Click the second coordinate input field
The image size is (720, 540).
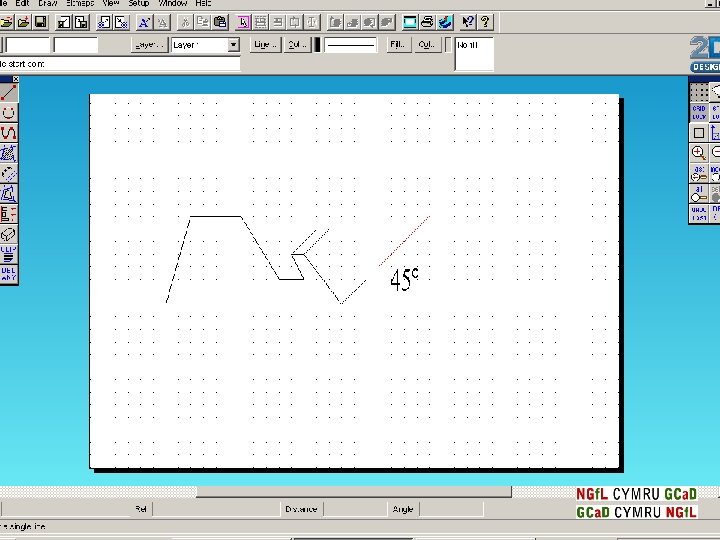76,45
